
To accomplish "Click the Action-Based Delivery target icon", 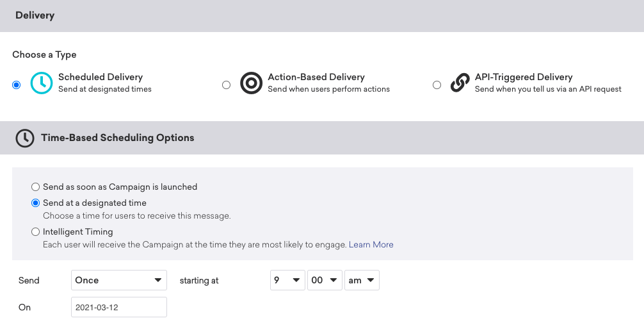I will point(251,83).
